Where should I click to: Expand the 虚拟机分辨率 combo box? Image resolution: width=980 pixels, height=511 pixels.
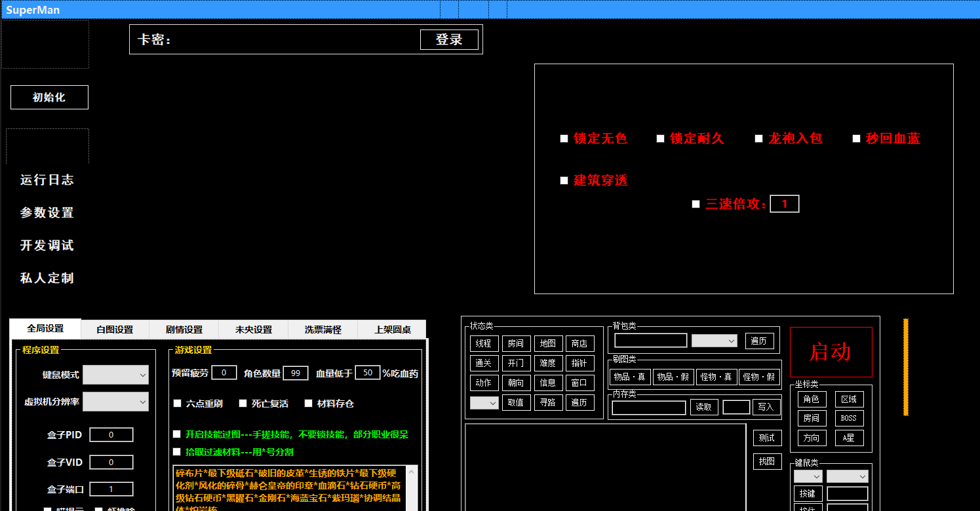coord(115,401)
